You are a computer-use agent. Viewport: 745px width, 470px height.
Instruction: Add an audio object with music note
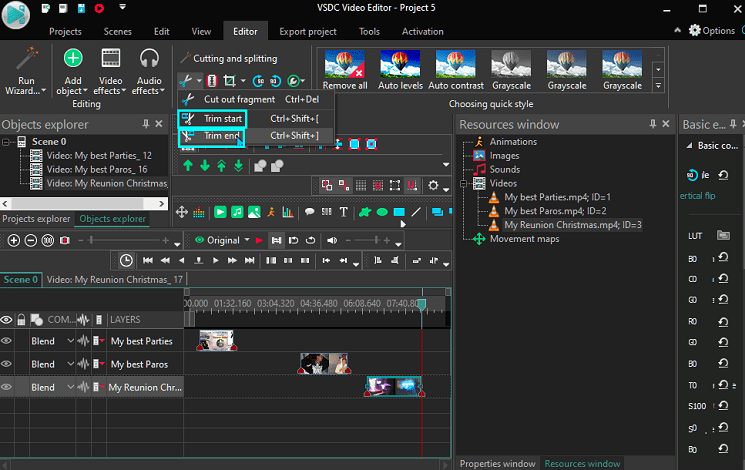[237, 212]
